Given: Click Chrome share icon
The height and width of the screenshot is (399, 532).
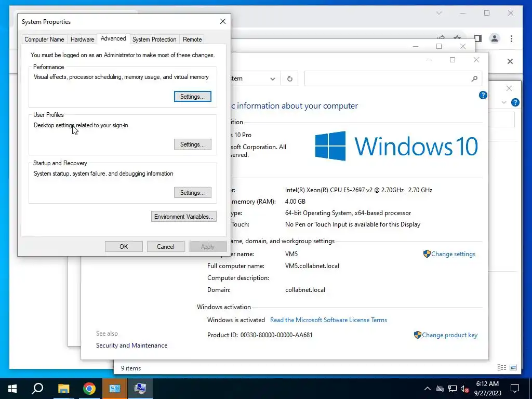Looking at the screenshot, I should point(441,37).
